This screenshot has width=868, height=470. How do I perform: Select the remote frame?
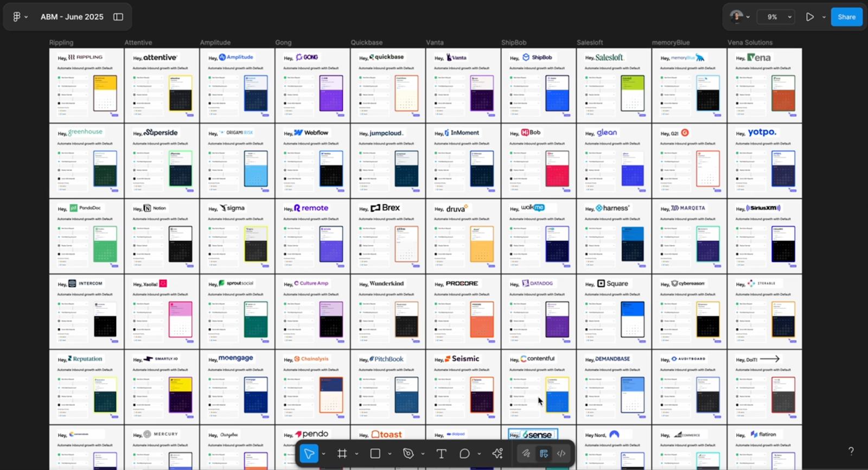pyautogui.click(x=312, y=236)
